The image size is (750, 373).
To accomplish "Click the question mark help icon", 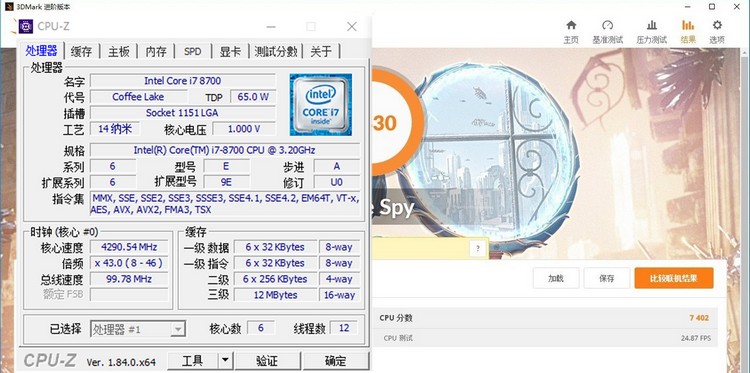I will pyautogui.click(x=477, y=248).
